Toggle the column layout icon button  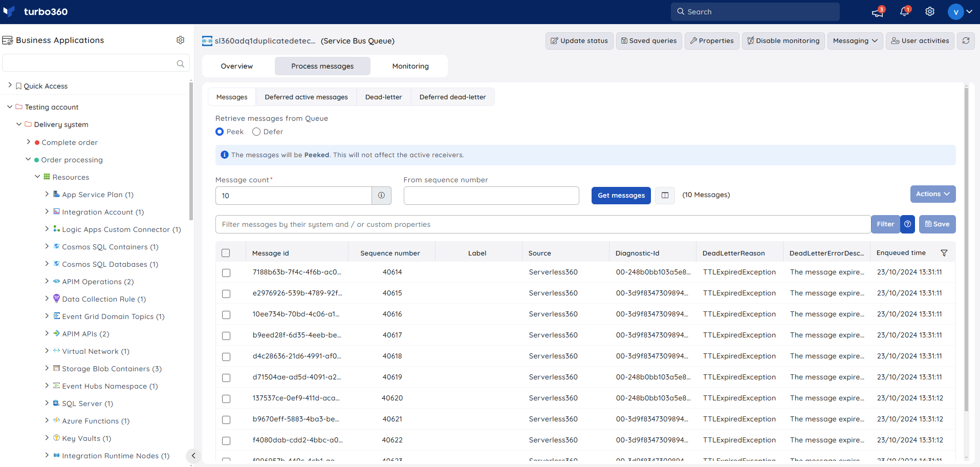click(665, 195)
